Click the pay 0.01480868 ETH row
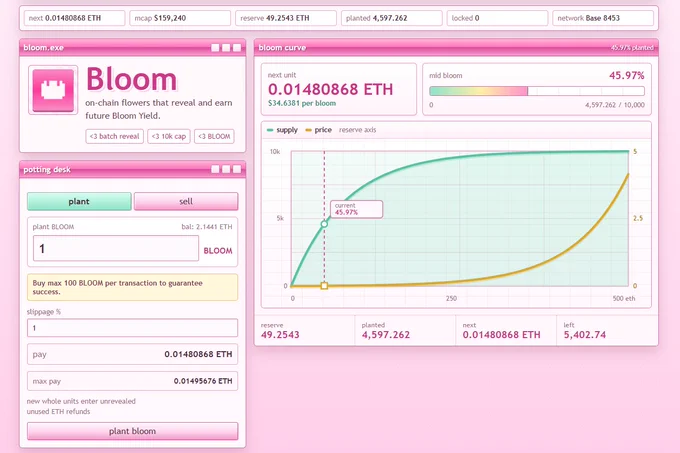 [x=132, y=354]
